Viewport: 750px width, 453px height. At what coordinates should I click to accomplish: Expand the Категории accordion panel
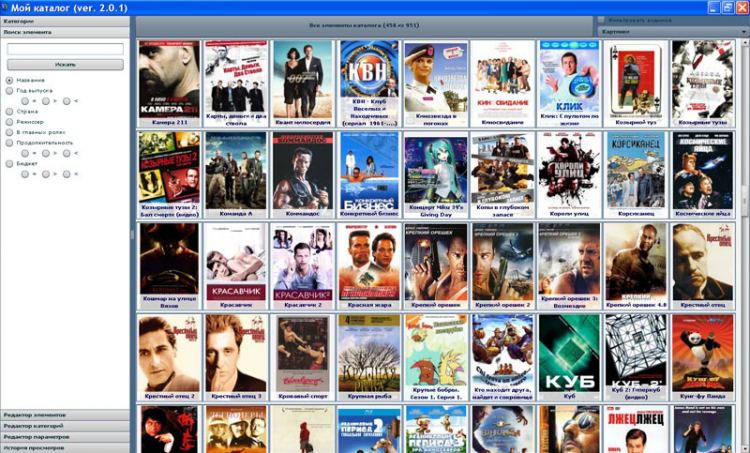(x=65, y=21)
